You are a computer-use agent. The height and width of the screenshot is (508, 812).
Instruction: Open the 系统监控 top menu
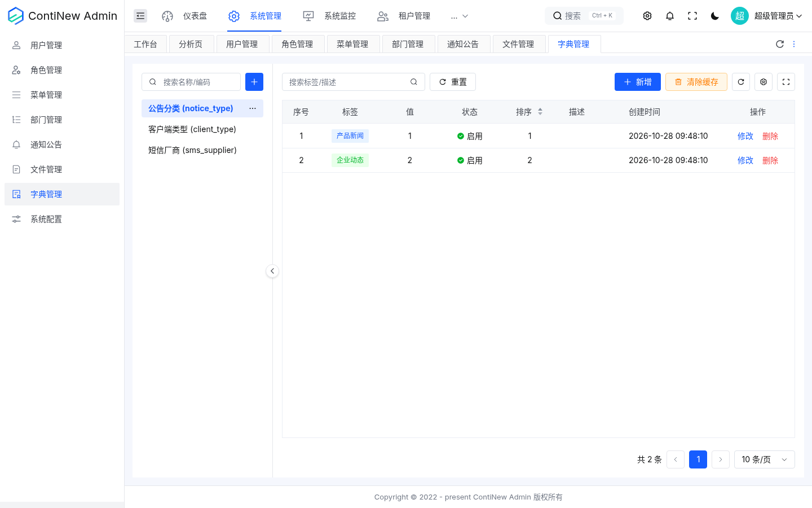click(329, 16)
